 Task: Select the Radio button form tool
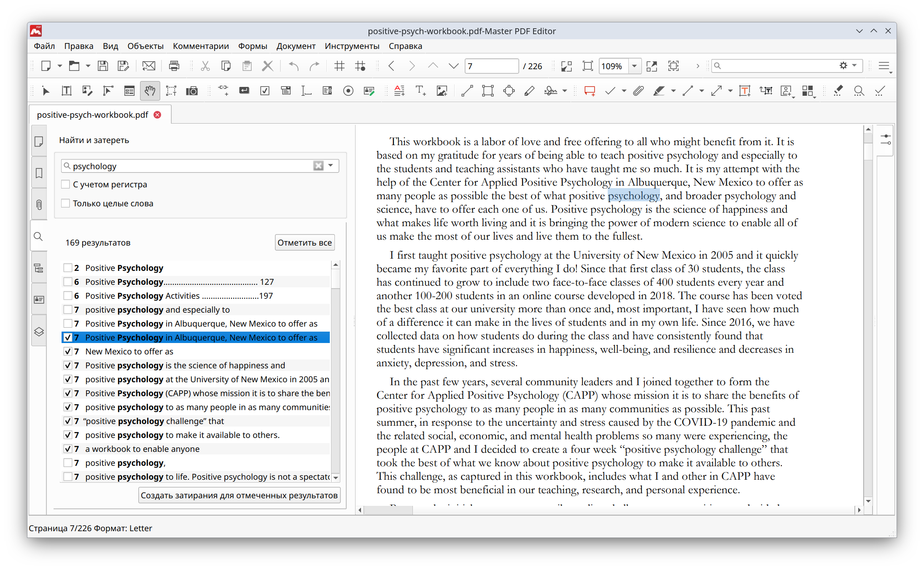(x=348, y=91)
